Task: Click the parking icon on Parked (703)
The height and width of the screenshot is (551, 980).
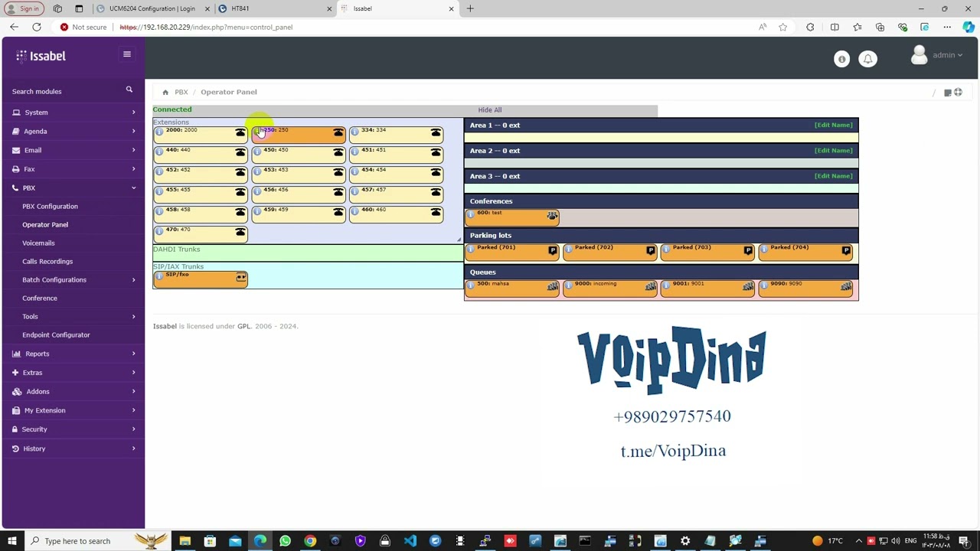Action: [x=748, y=250]
